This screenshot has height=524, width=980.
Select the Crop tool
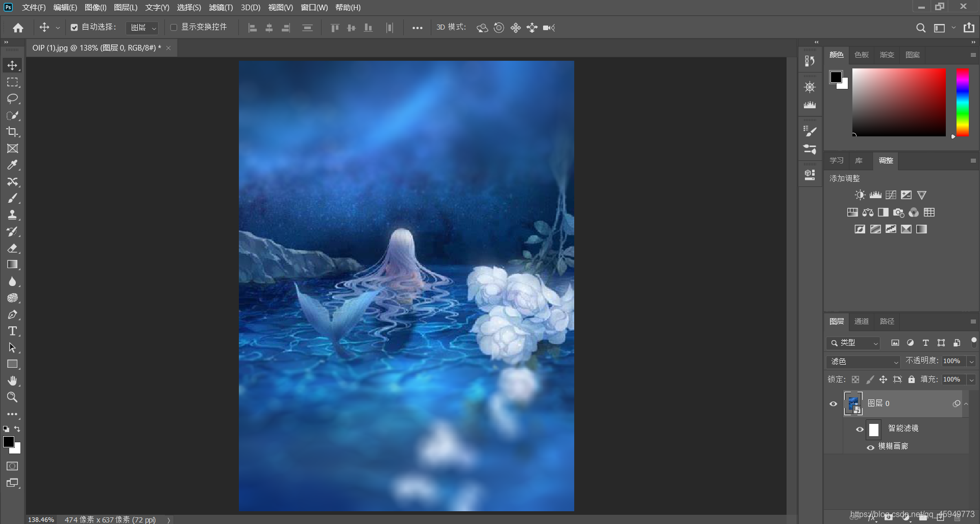click(x=12, y=132)
